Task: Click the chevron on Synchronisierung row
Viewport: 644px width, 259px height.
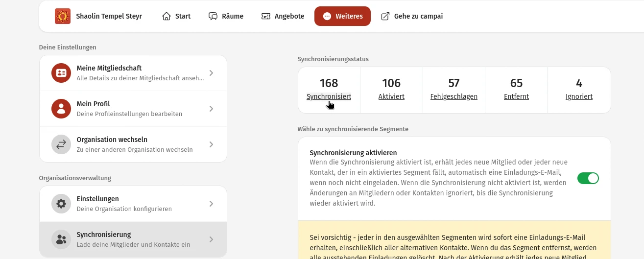Action: click(211, 239)
